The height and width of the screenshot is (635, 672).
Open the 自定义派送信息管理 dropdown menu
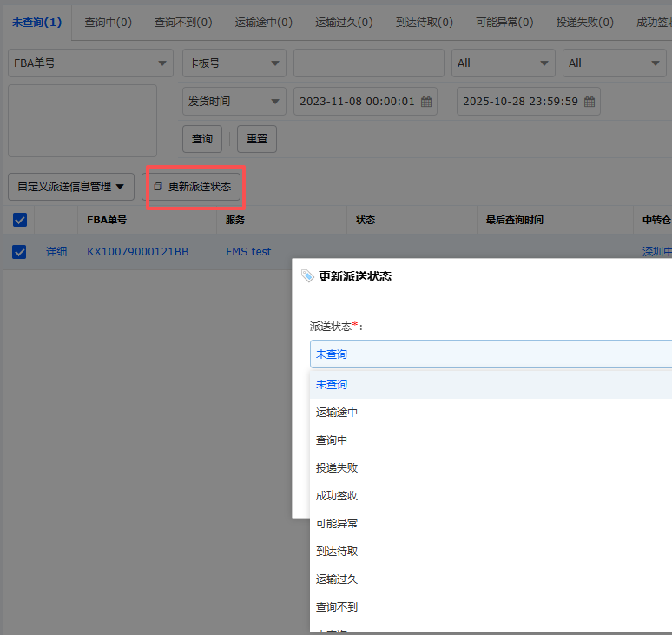[x=71, y=187]
